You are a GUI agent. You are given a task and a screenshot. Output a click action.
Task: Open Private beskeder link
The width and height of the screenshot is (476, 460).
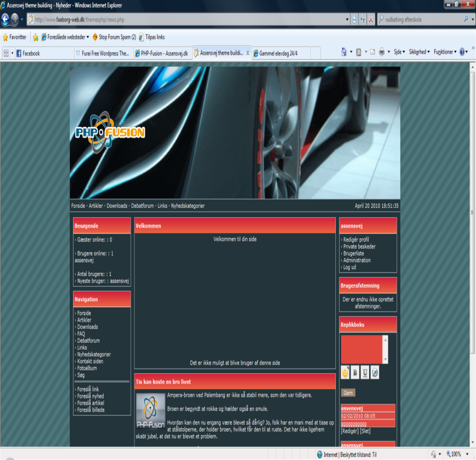tap(360, 246)
